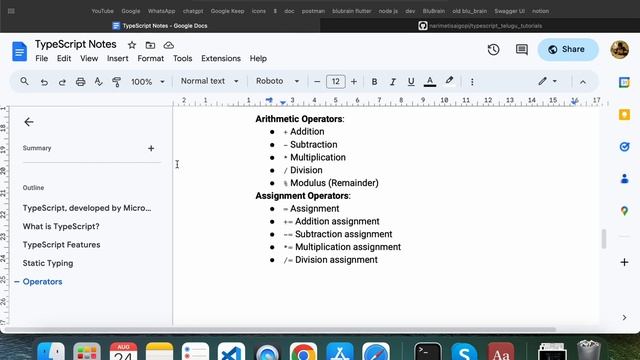
Task: Go to 'TypeScript Features' outline heading
Action: point(62,244)
